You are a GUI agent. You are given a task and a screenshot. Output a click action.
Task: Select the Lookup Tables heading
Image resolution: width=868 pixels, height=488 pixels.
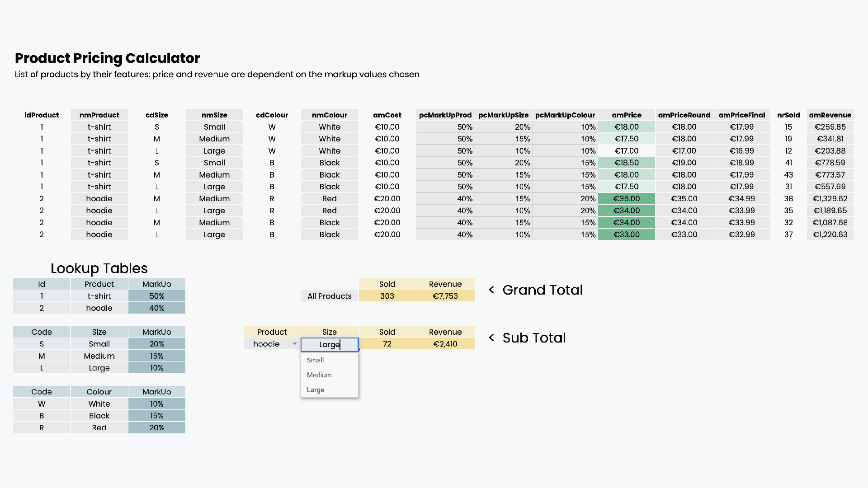point(99,268)
